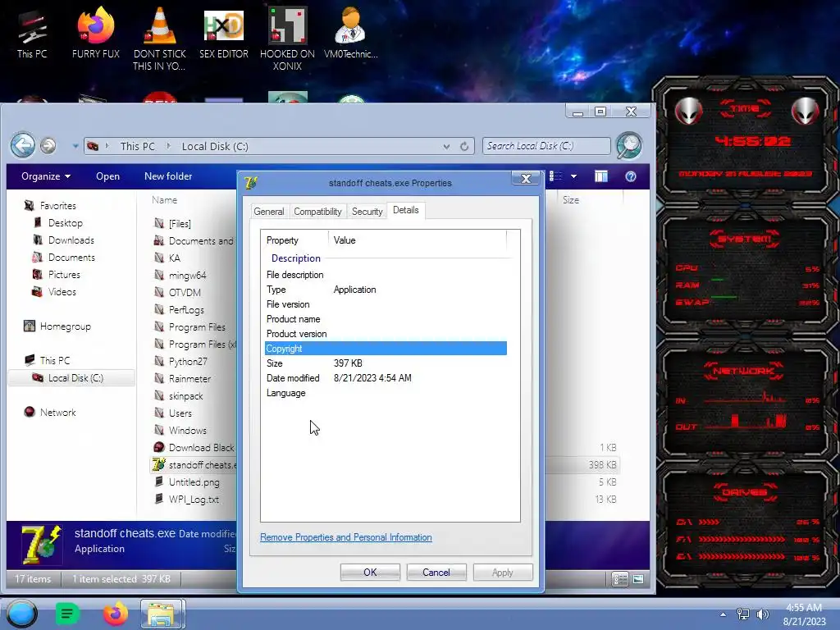Open the SEX EDITOR HxD desktop icon
The image size is (840, 630).
(x=223, y=33)
